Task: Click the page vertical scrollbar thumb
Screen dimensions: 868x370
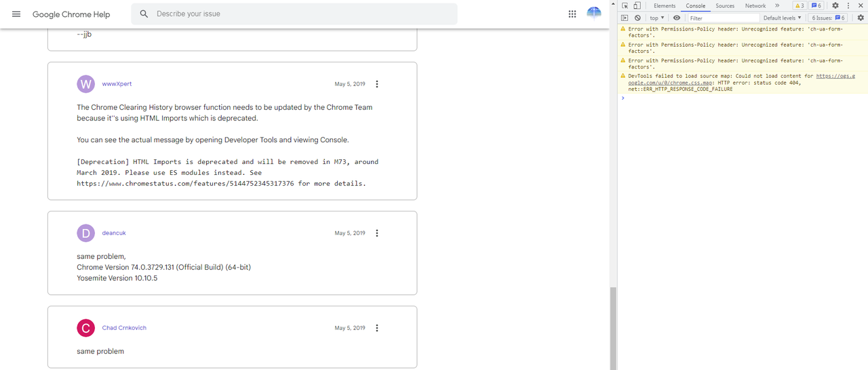Action: (x=613, y=328)
